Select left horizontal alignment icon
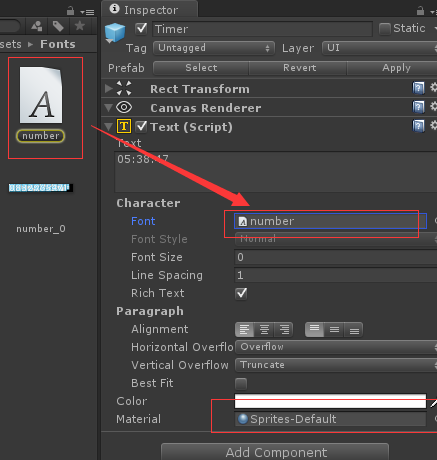The image size is (437, 460). pos(244,330)
